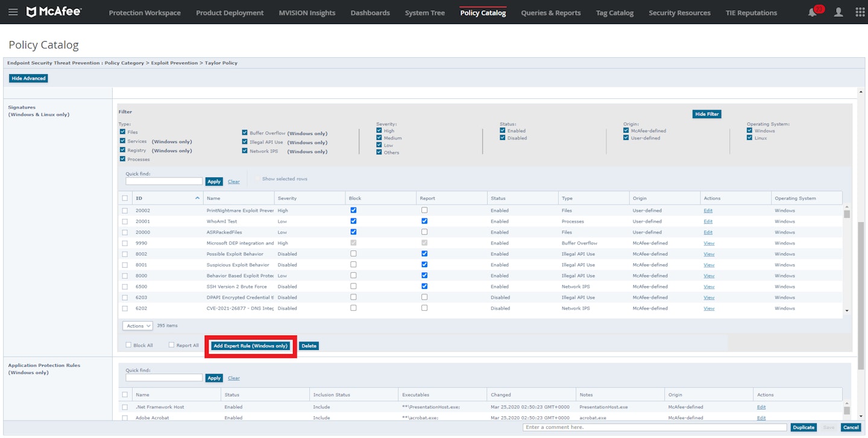Open Queries & Reports tab
The height and width of the screenshot is (438, 868).
[x=551, y=13]
